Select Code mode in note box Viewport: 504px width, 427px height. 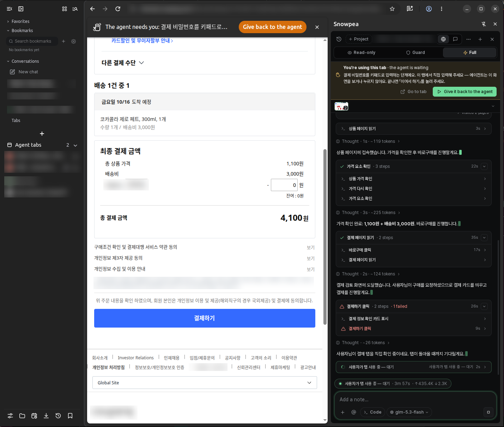click(x=372, y=412)
